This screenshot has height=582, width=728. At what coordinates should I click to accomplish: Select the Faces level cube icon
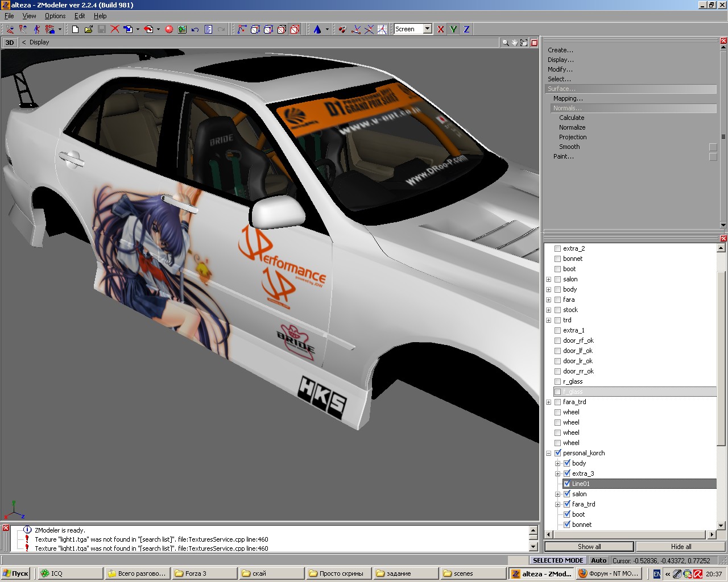pos(268,29)
